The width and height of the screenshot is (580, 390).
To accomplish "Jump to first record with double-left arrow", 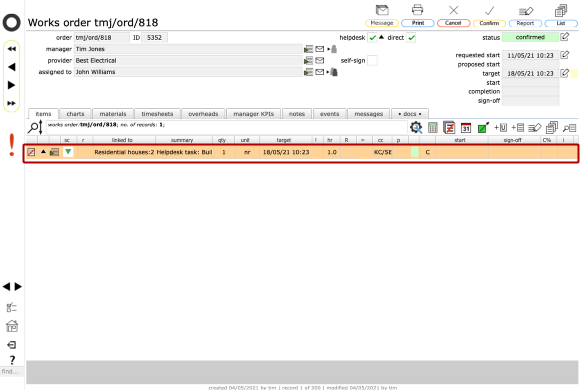I will click(12, 49).
